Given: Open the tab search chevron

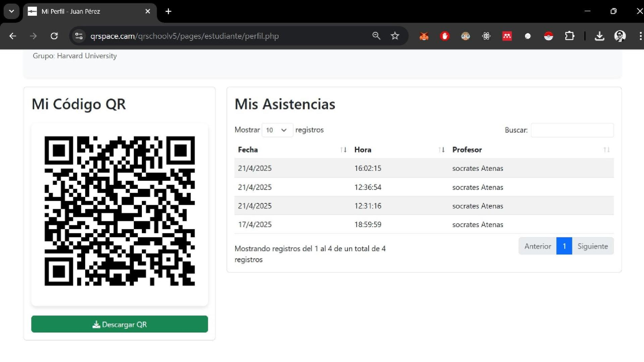Looking at the screenshot, I should [11, 11].
